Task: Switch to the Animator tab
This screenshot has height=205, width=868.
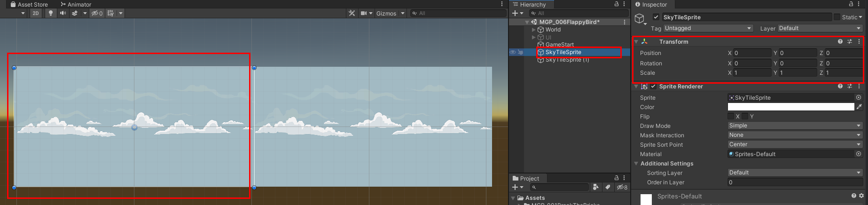Action: point(76,4)
